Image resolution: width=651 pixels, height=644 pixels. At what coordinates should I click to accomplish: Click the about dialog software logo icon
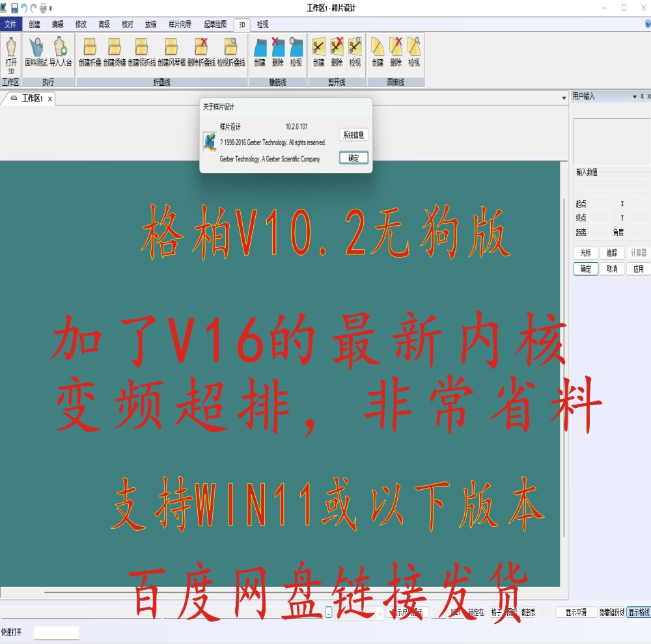(x=210, y=142)
